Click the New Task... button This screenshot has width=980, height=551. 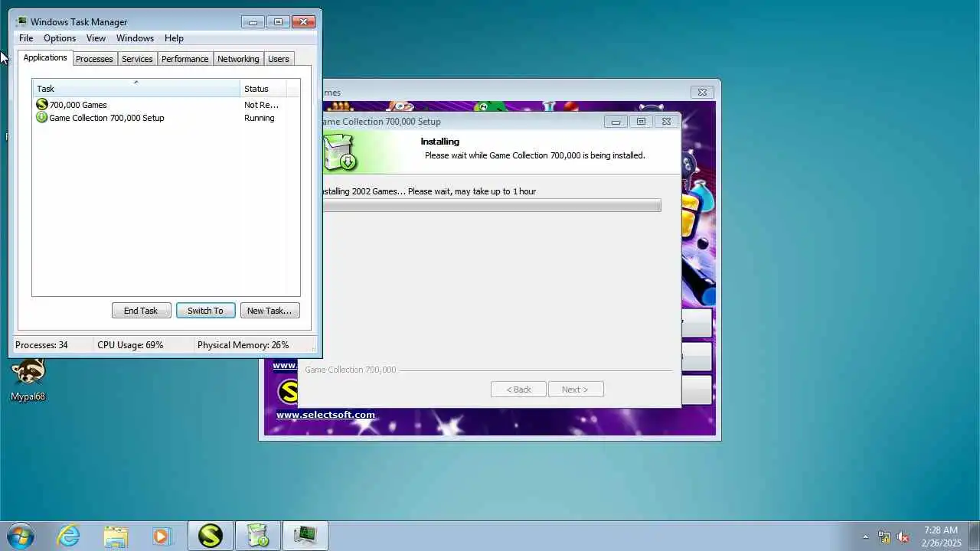[x=269, y=310]
